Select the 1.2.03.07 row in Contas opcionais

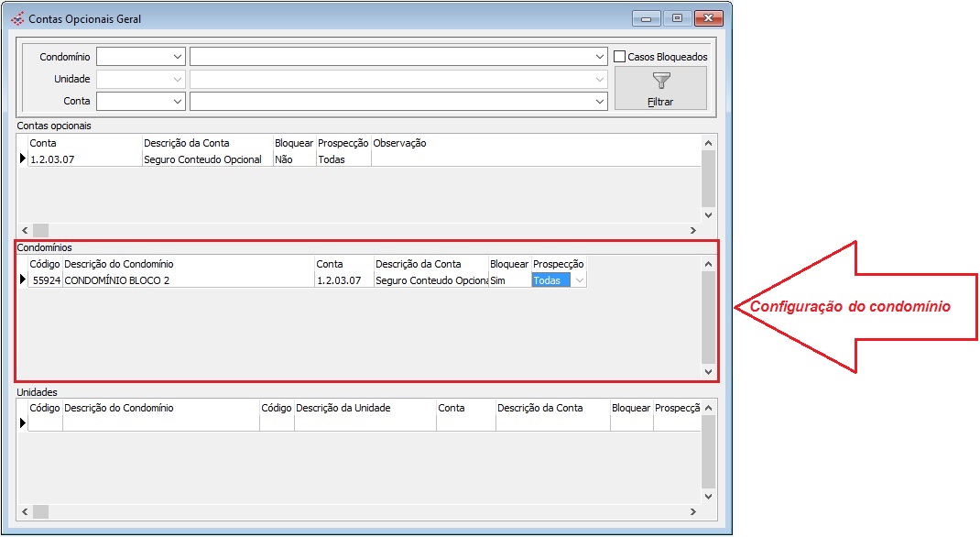(x=84, y=159)
